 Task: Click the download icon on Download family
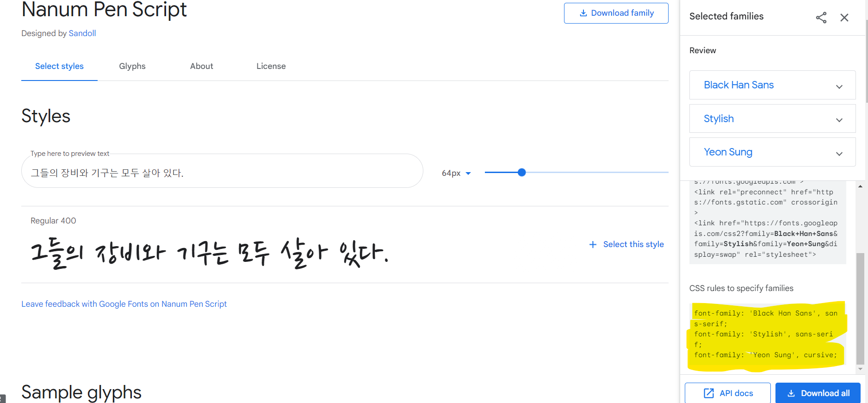(x=583, y=13)
